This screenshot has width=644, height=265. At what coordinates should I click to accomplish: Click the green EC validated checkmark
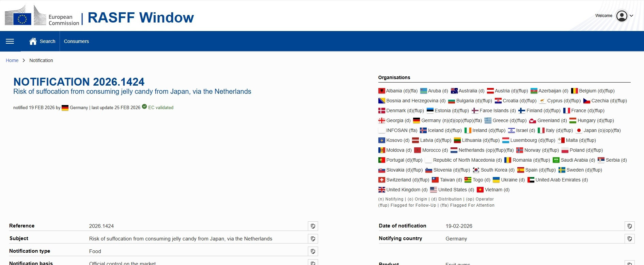point(144,107)
